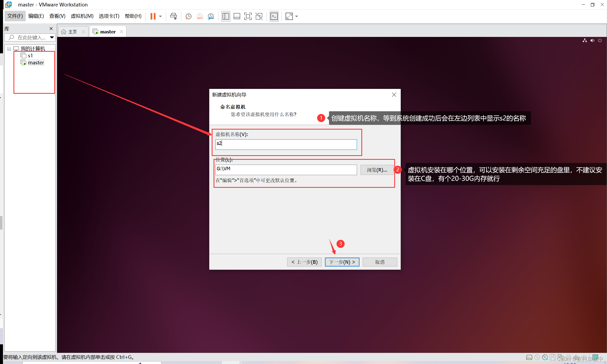The image size is (607, 364).
Task: Open the snapshot manager wrench-clock icon
Action: 211,16
